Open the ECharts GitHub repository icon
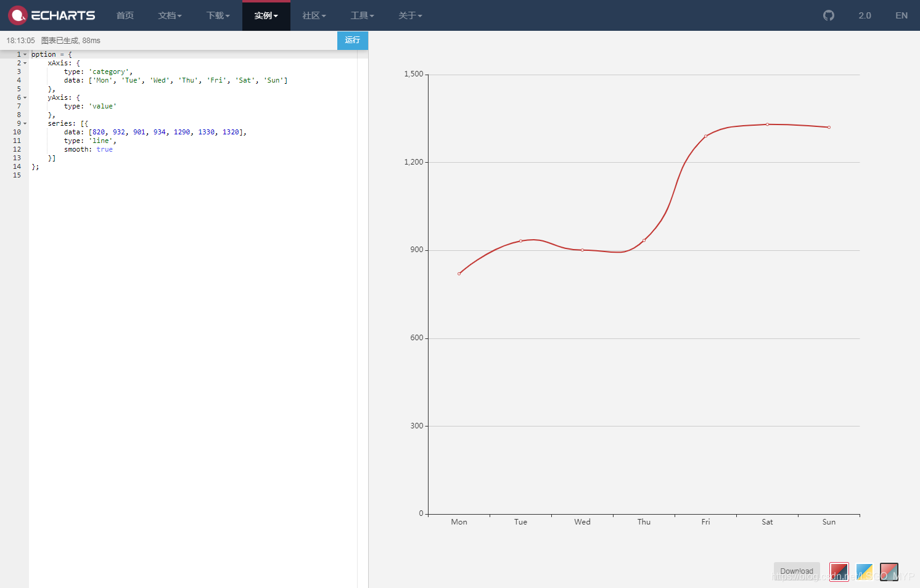This screenshot has width=920, height=588. [x=828, y=15]
